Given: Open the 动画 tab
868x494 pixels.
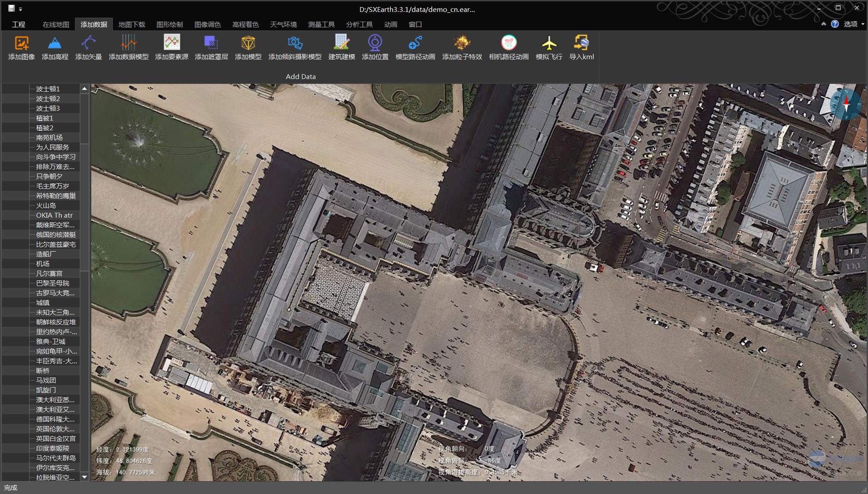Looking at the screenshot, I should click(391, 24).
